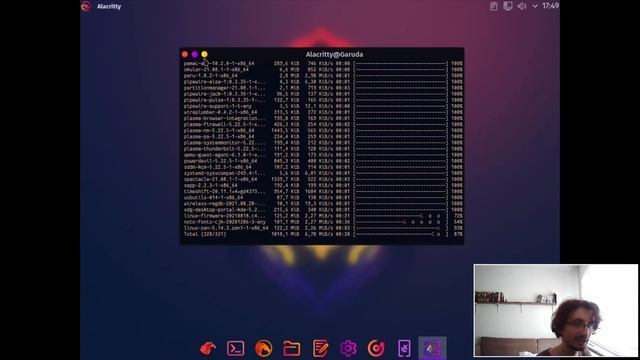Click the wireplumber package line
Screen dimensions: 640x360
click(323, 112)
